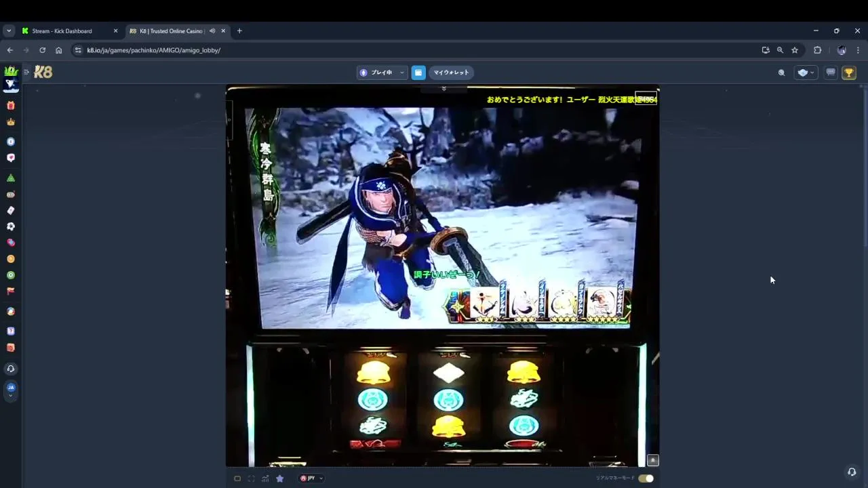Click the green circle sidebar icon
Viewport: 868px width, 488px height.
(x=11, y=275)
